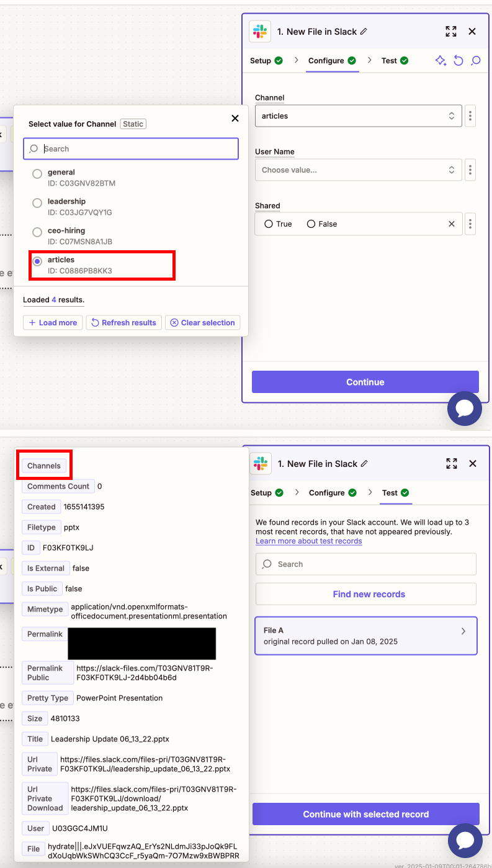The image size is (492, 868).
Task: Select the articles channel radio button
Action: [x=37, y=261]
